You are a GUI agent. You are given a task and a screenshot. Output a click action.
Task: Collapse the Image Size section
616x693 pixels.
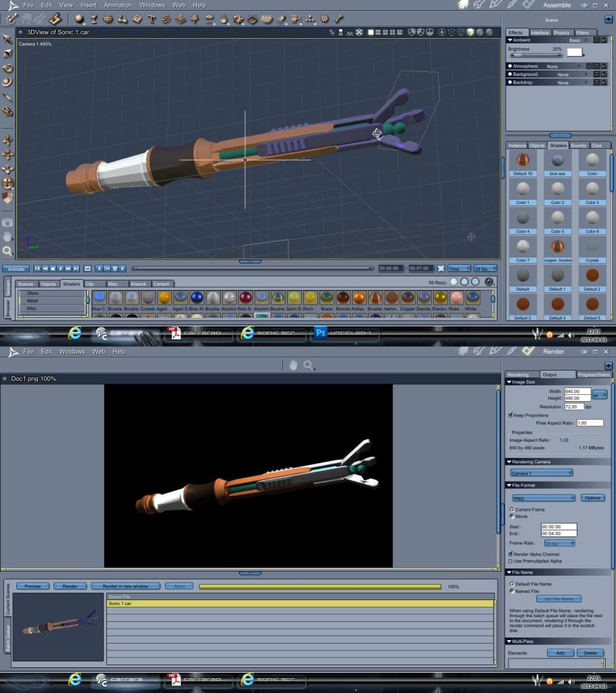click(509, 382)
